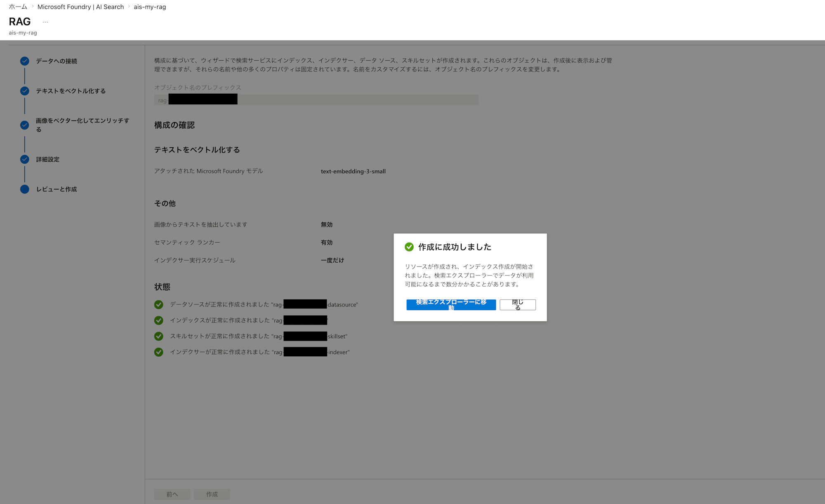The image size is (825, 504).
Task: Click green check for インデックス created status
Action: tap(159, 320)
